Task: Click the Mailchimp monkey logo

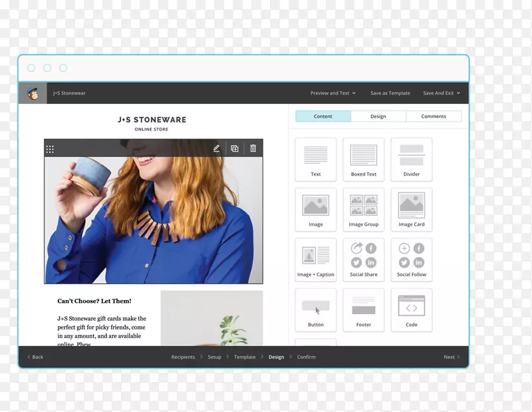Action: (x=33, y=93)
